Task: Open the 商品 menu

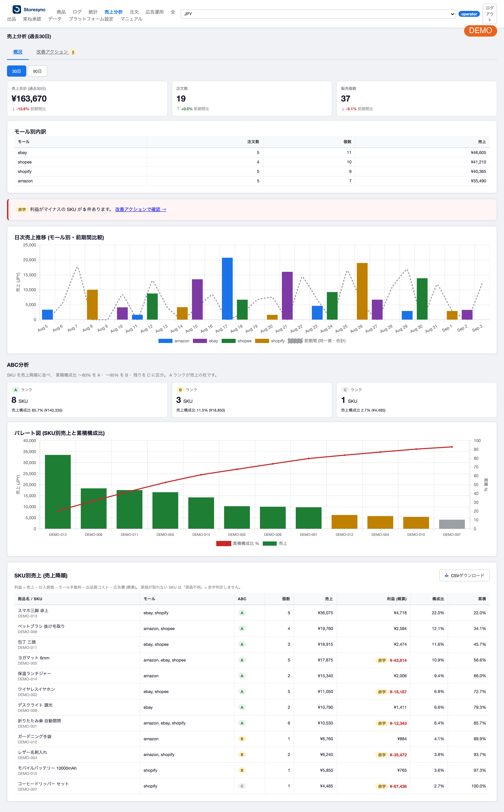Action: click(61, 12)
